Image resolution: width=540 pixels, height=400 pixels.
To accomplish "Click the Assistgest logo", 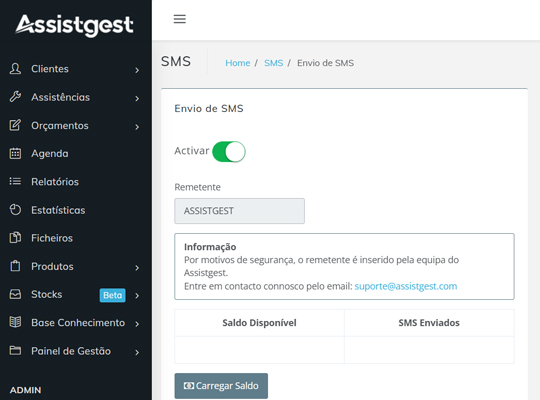I will 75,25.
